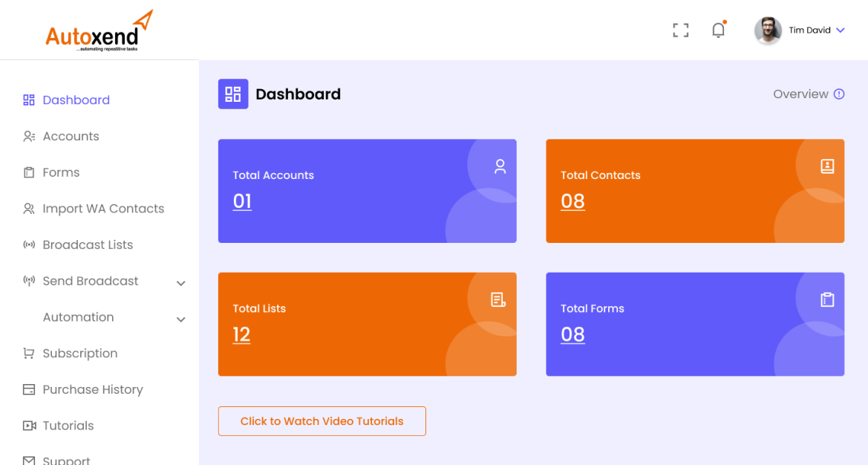Go to Accounts in the sidebar
868x465 pixels.
point(71,136)
